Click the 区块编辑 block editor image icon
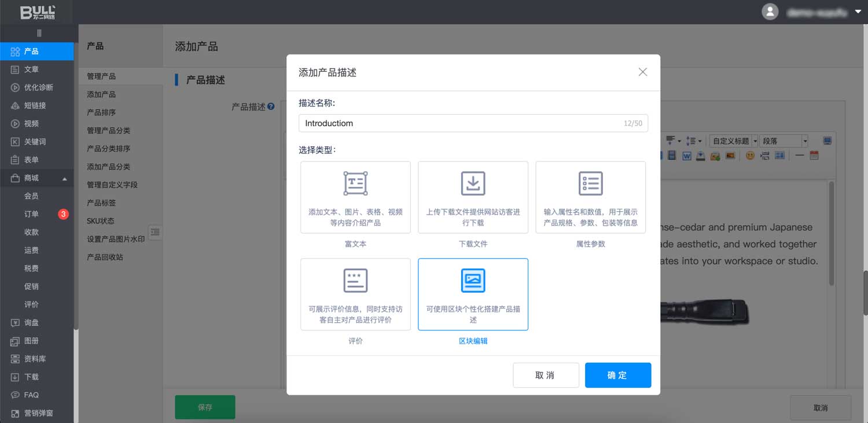 (x=473, y=281)
